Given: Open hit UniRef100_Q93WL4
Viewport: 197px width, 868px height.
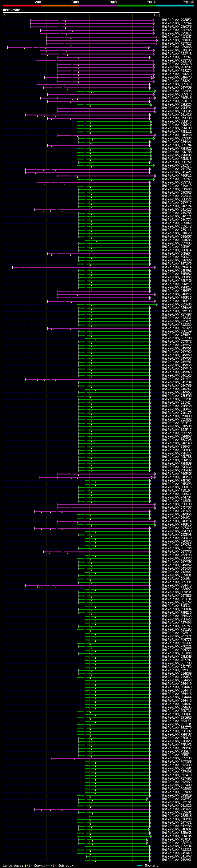Looking at the screenshot, I should pyautogui.click(x=177, y=33).
